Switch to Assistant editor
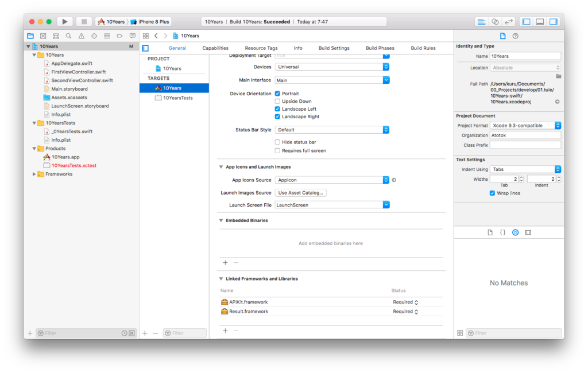This screenshot has height=373, width=588. (495, 22)
